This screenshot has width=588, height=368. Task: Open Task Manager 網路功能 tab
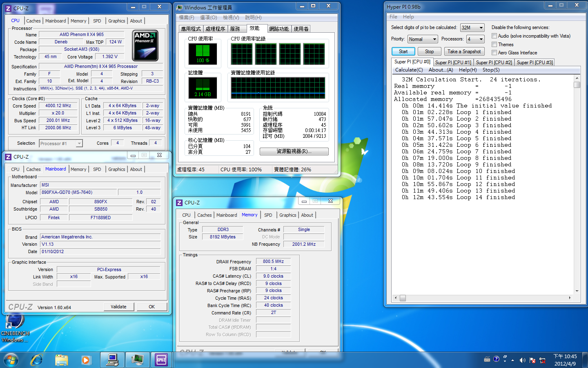click(x=279, y=29)
